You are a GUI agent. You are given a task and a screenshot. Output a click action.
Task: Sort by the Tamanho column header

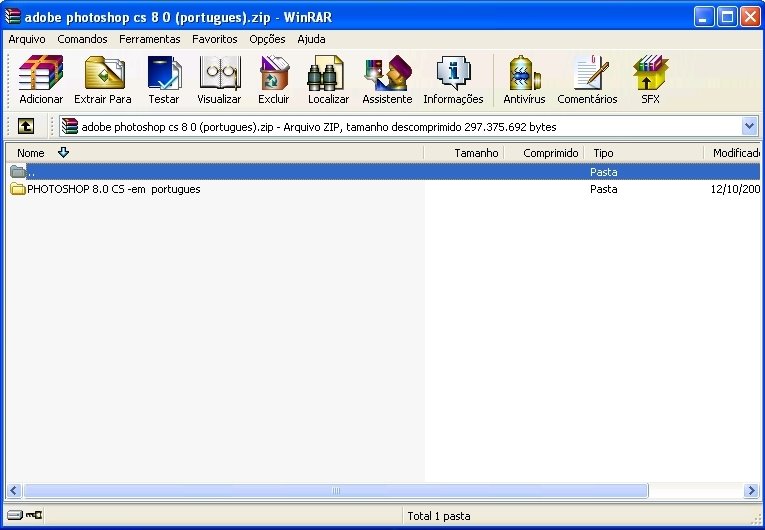click(463, 153)
